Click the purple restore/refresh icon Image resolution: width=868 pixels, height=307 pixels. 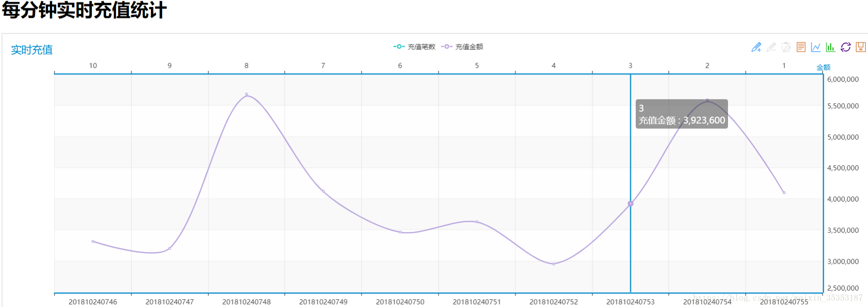[846, 47]
